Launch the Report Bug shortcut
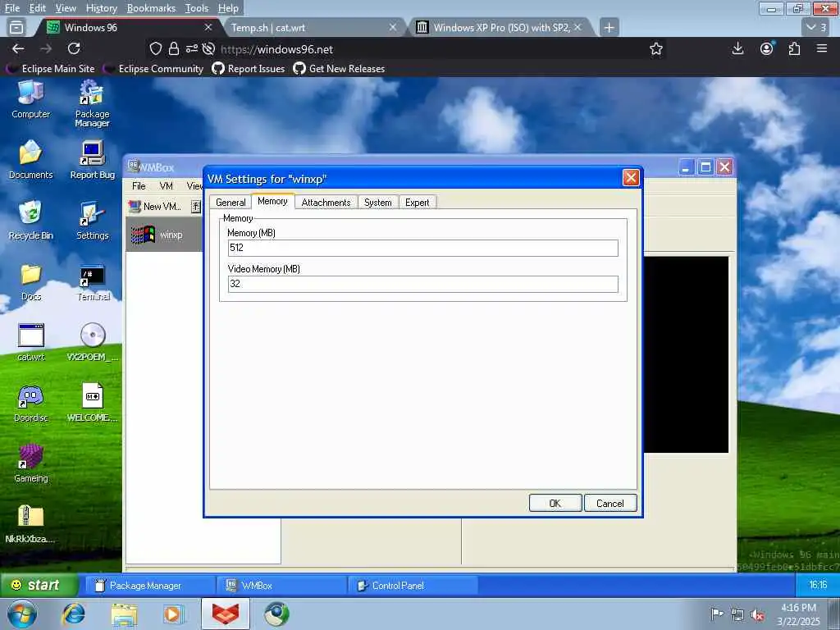840x630 pixels. [x=92, y=160]
